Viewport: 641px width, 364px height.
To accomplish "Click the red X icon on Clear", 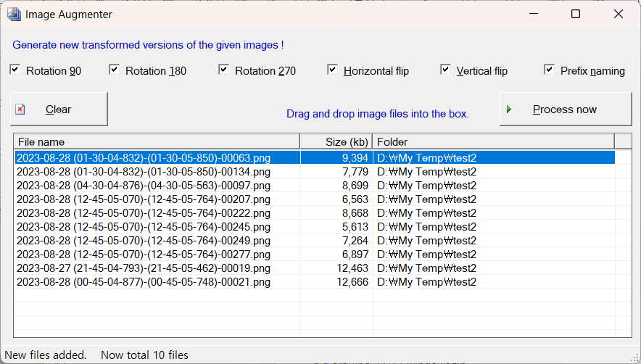I will [20, 109].
